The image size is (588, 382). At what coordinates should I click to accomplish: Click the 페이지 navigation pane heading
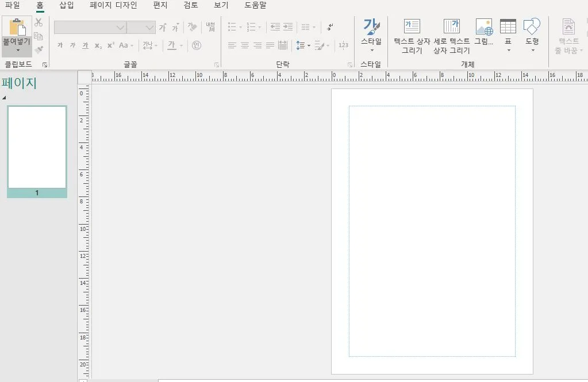point(19,83)
